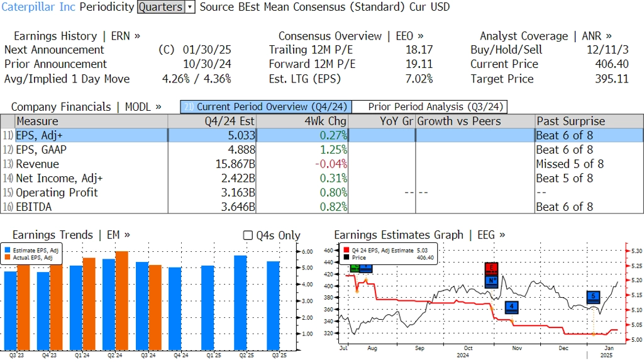Select Current Period Overview (Q4/24) tab

(265, 107)
